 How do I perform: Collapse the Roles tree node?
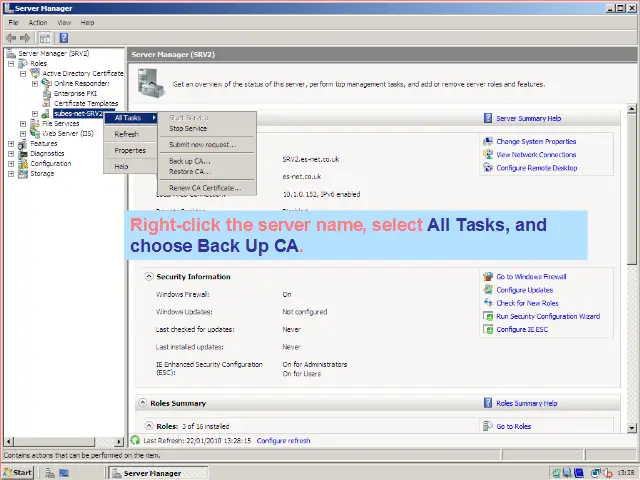coord(11,64)
